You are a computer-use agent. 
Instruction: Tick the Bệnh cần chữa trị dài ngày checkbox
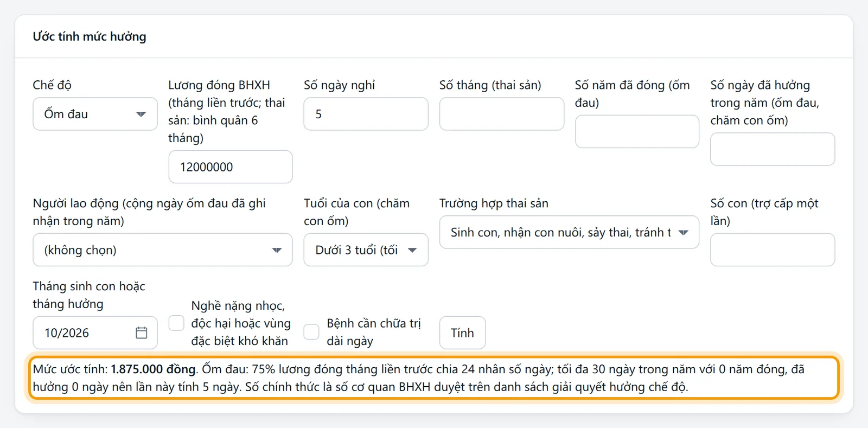[x=311, y=332]
